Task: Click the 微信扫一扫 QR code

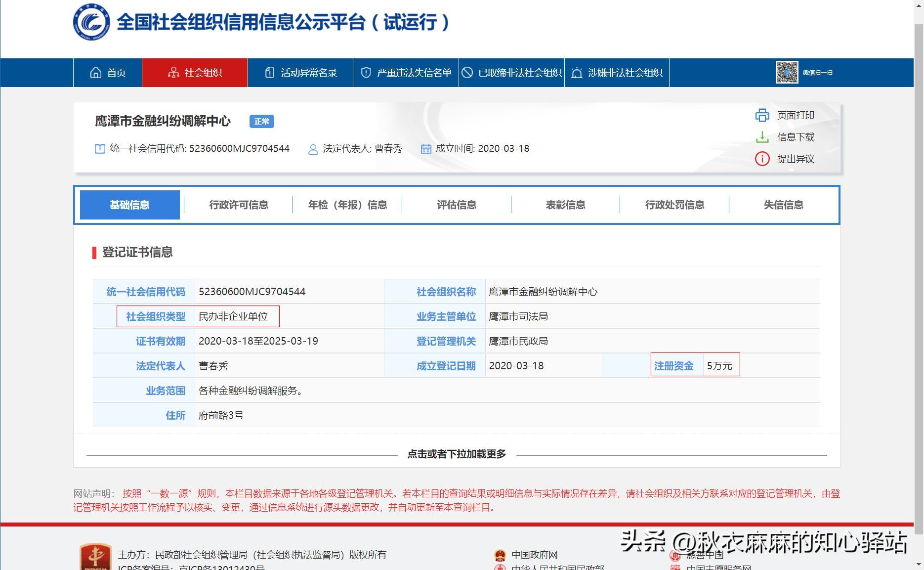Action: 787,73
